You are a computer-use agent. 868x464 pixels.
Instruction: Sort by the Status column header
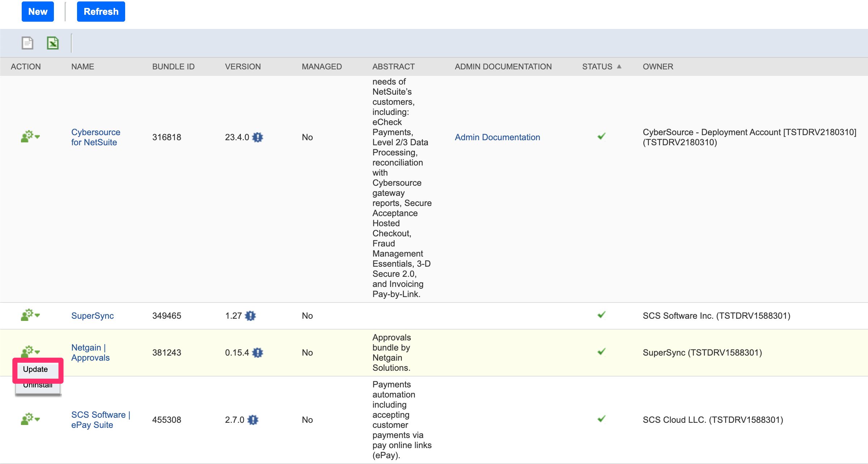[x=597, y=67]
